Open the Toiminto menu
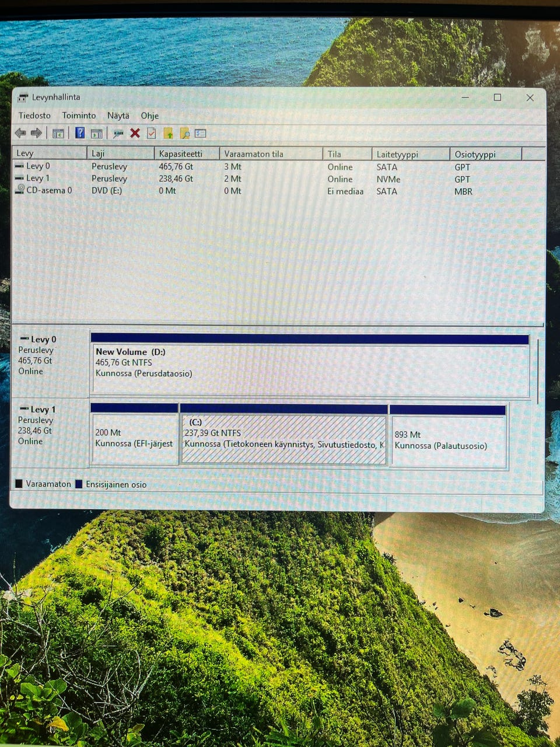 (x=79, y=116)
